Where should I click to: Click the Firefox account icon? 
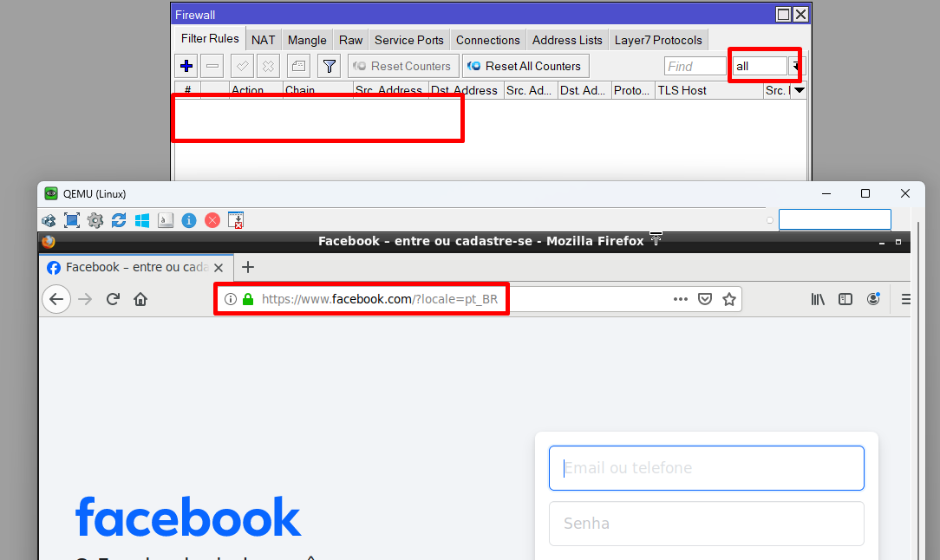[873, 298]
